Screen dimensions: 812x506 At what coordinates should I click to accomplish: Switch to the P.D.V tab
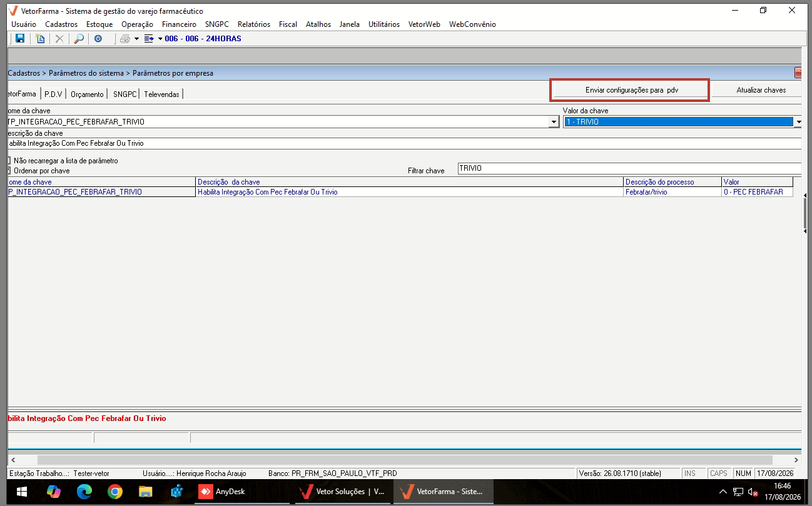click(x=53, y=94)
